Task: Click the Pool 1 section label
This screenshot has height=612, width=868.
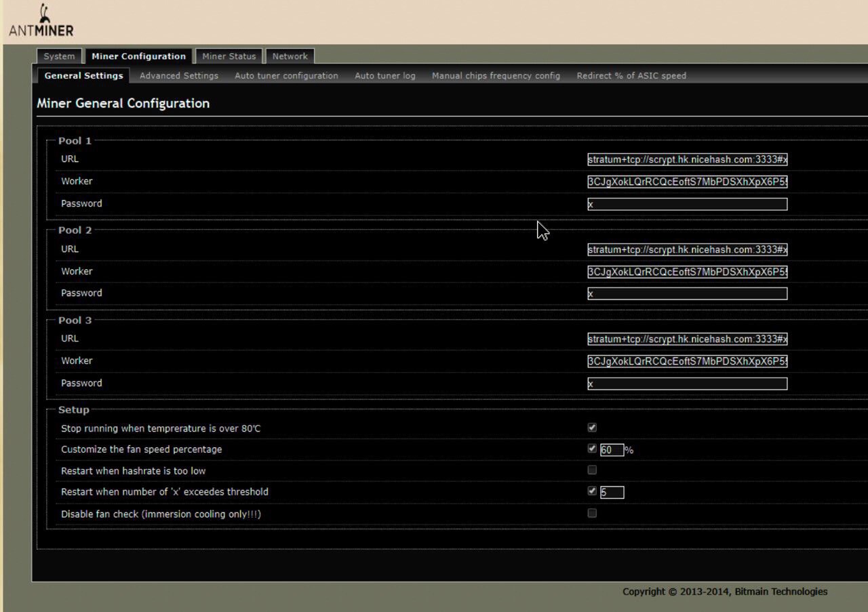Action: pos(75,141)
